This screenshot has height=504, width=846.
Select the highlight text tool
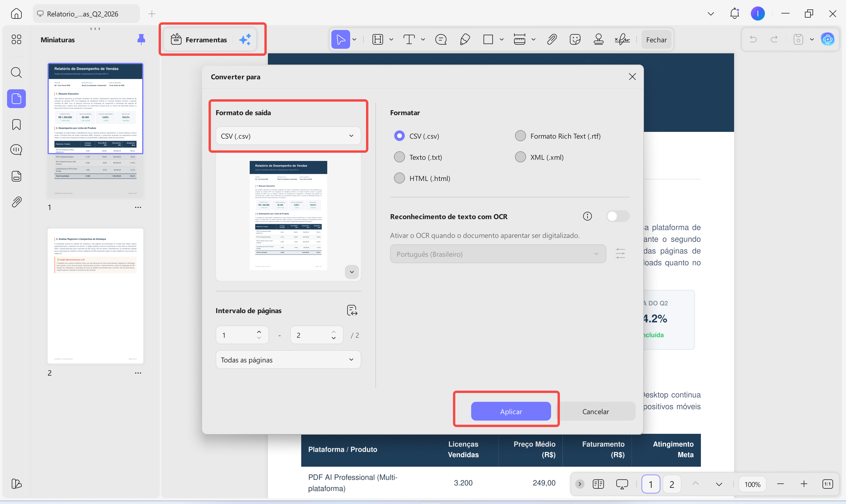coord(378,39)
